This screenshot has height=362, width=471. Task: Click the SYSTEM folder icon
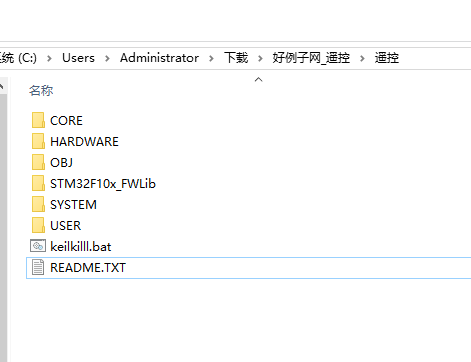pyautogui.click(x=38, y=204)
